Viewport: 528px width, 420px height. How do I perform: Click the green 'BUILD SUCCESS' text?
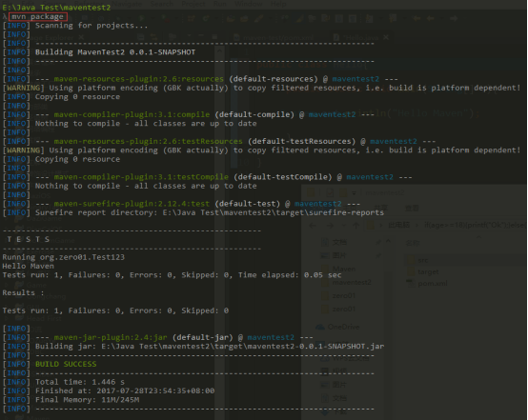coord(66,364)
